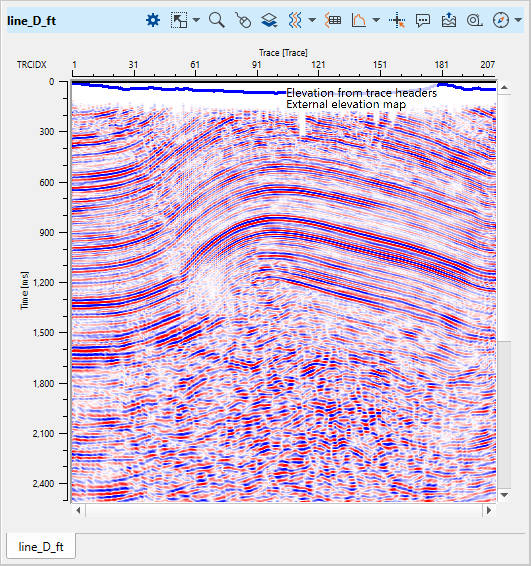The image size is (531, 566).
Task: Click the 600 time axis tick label
Action: tap(47, 182)
